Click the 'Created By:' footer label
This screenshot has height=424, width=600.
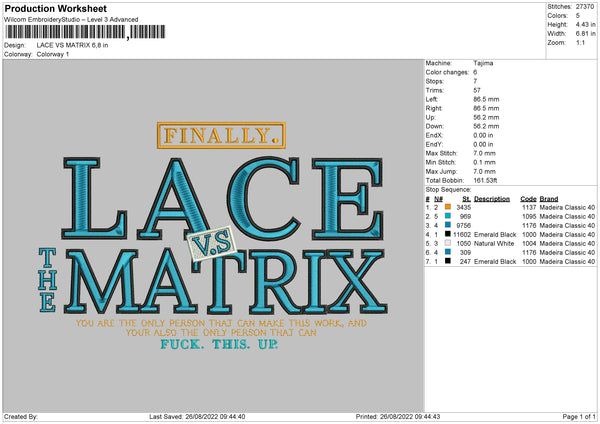21,416
